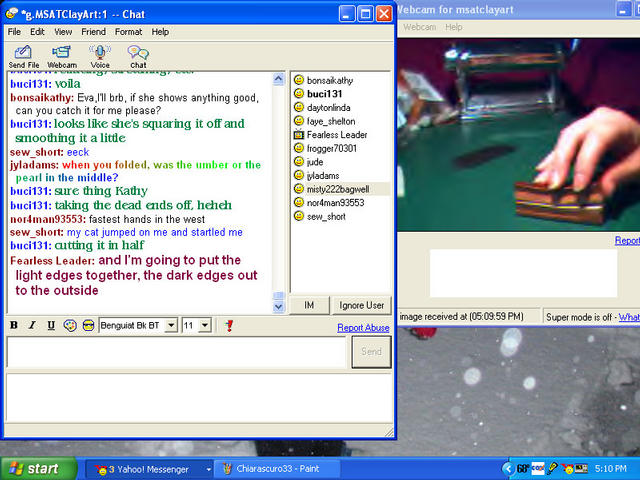Click the red exclamation buzz icon
The width and height of the screenshot is (640, 480).
229,325
